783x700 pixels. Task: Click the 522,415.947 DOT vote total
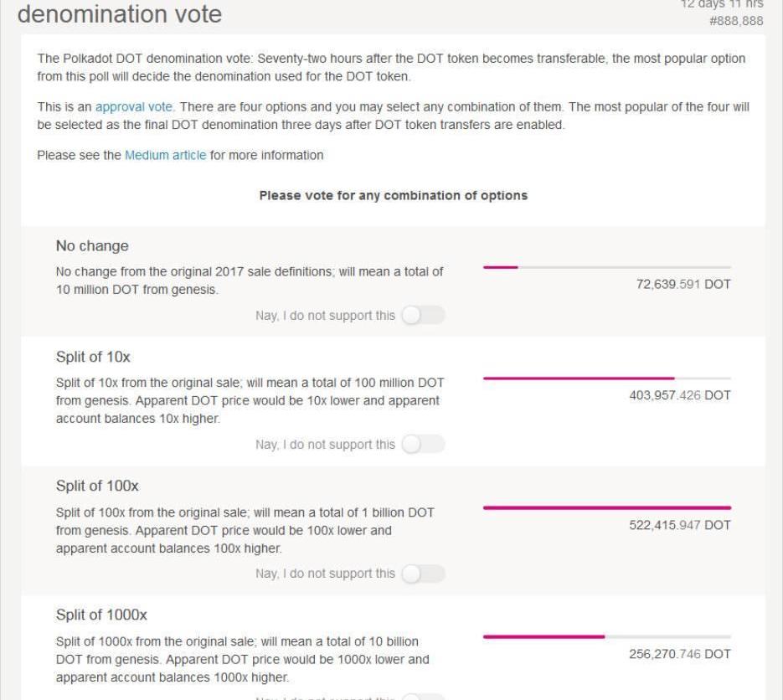(x=679, y=525)
